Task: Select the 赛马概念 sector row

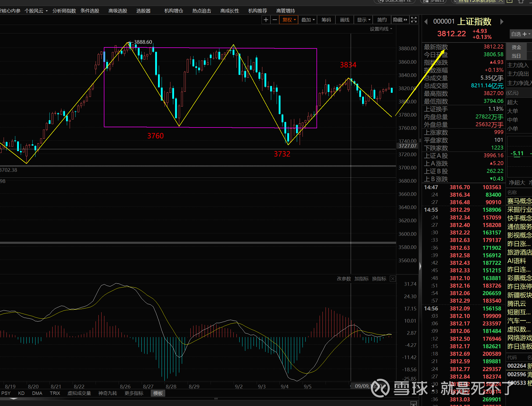Action: coord(519,201)
